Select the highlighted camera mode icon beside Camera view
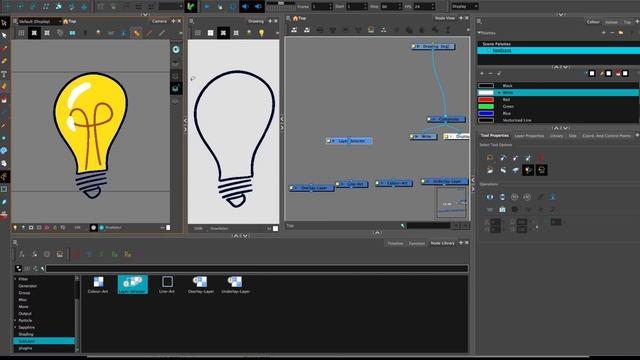This screenshot has width=640, height=360. coord(176,88)
